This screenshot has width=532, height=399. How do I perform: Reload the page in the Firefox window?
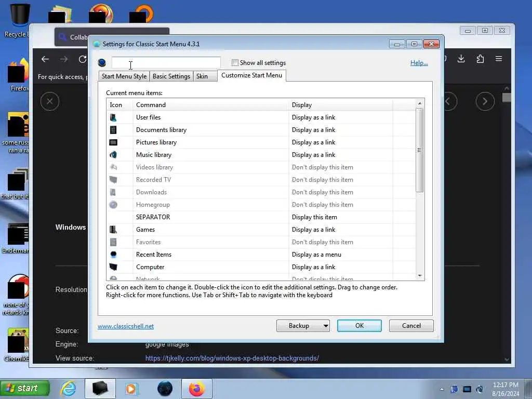[x=83, y=59]
